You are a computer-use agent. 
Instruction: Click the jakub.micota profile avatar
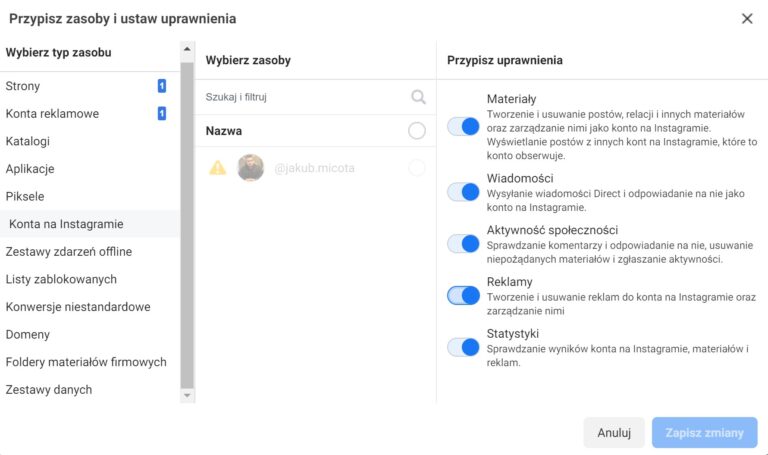pos(250,168)
